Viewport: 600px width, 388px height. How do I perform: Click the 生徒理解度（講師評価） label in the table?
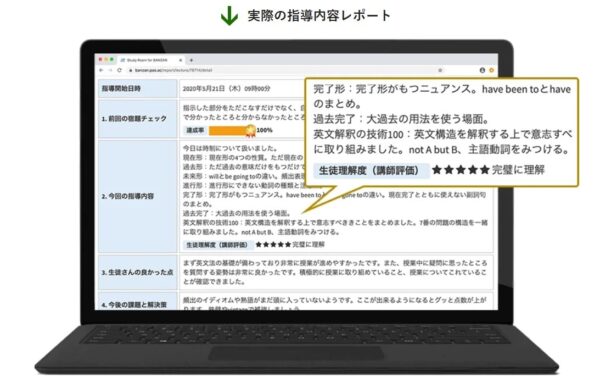[x=217, y=245]
